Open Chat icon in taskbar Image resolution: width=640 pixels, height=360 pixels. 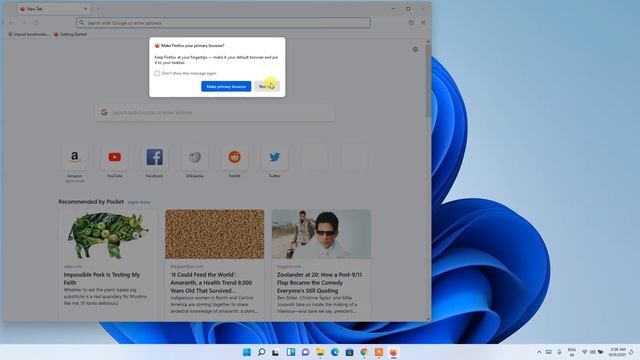coord(305,352)
